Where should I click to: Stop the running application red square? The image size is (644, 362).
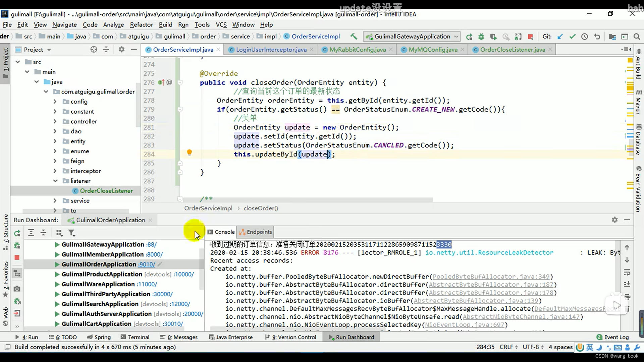[x=530, y=37]
